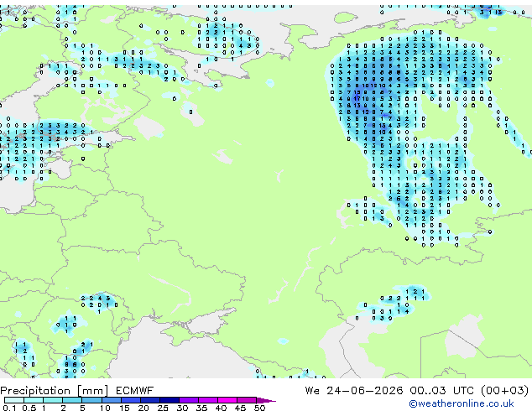Select the 2–5 mm legend color swatch
This screenshot has height=411, width=532.
tap(72, 400)
